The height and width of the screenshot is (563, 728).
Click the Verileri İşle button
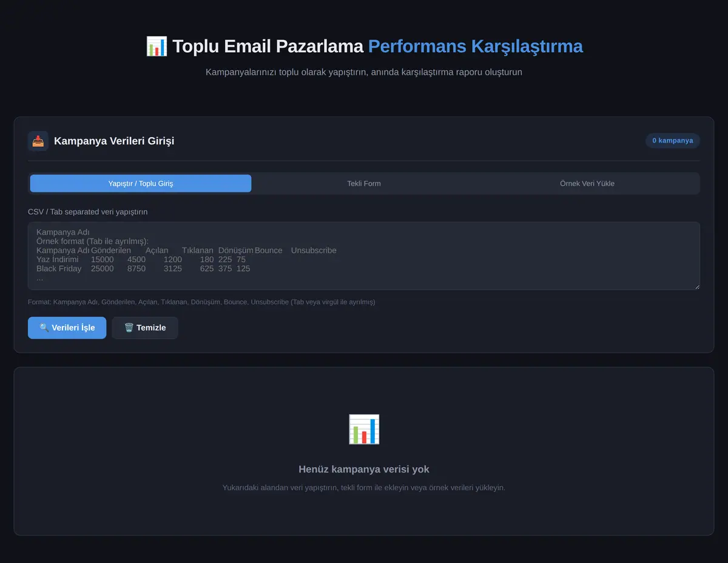pos(67,328)
